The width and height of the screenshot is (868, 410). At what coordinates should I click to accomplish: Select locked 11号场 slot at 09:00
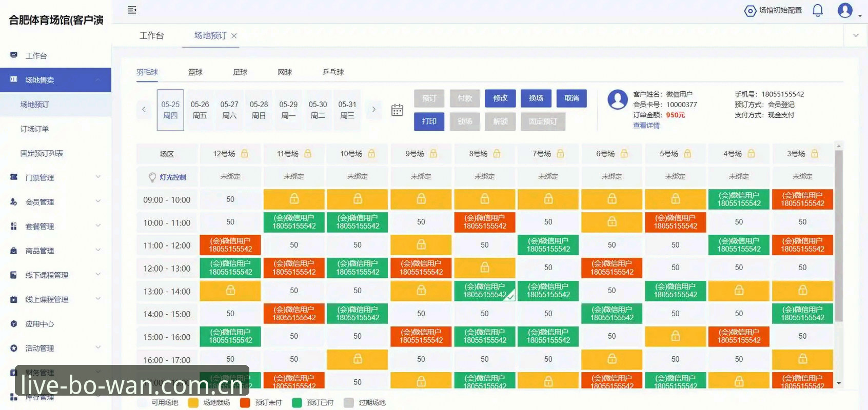pos(294,199)
